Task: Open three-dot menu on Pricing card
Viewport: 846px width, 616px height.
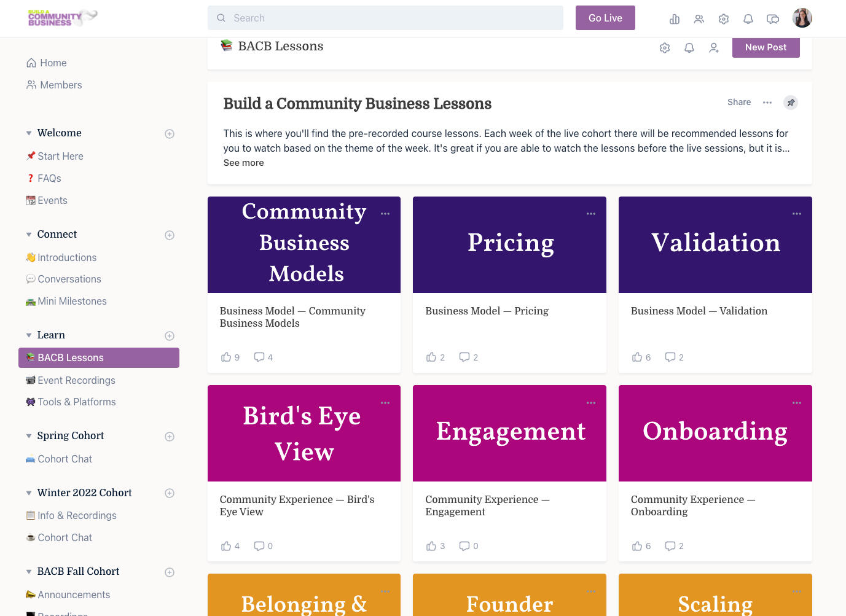Action: 591,214
